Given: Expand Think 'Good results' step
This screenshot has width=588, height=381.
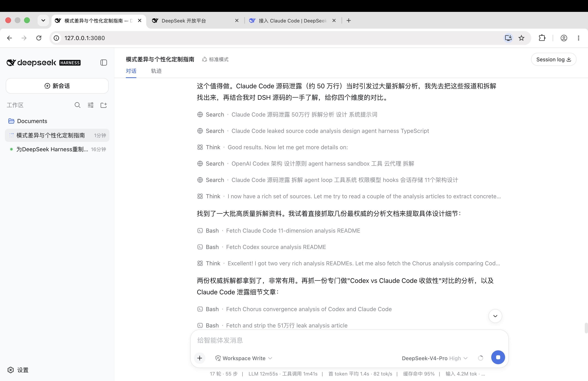Looking at the screenshot, I should coord(272,147).
